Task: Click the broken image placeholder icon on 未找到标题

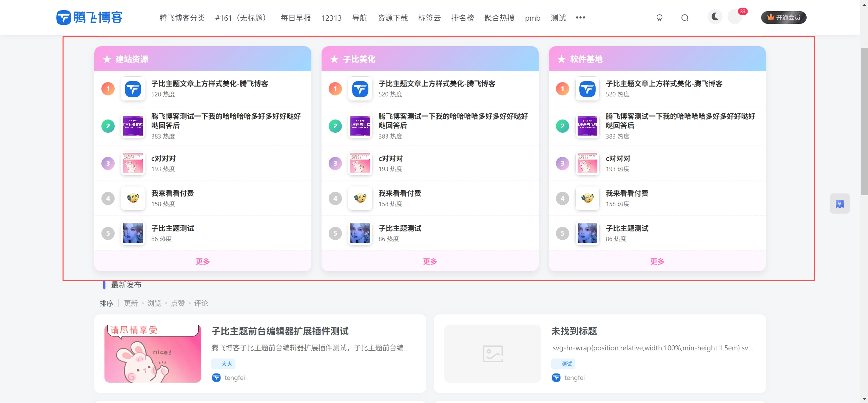Action: [492, 353]
